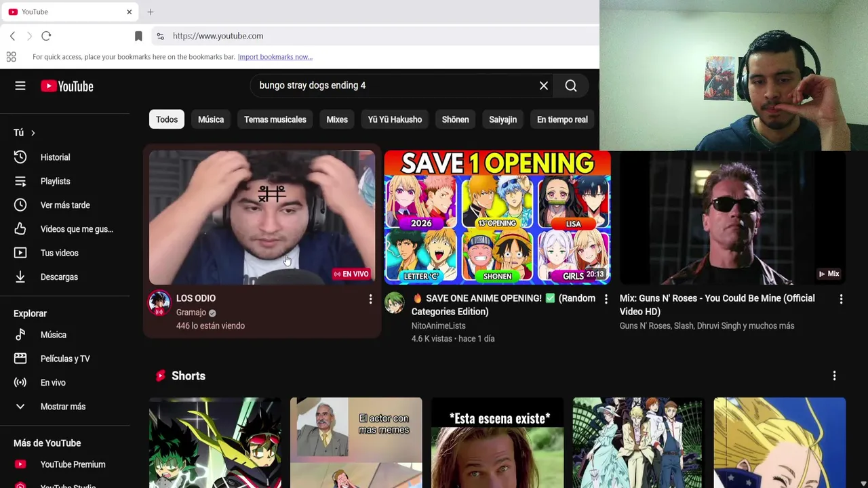
Task: Open the NitoAnimeLists channel avatar
Action: 395,302
